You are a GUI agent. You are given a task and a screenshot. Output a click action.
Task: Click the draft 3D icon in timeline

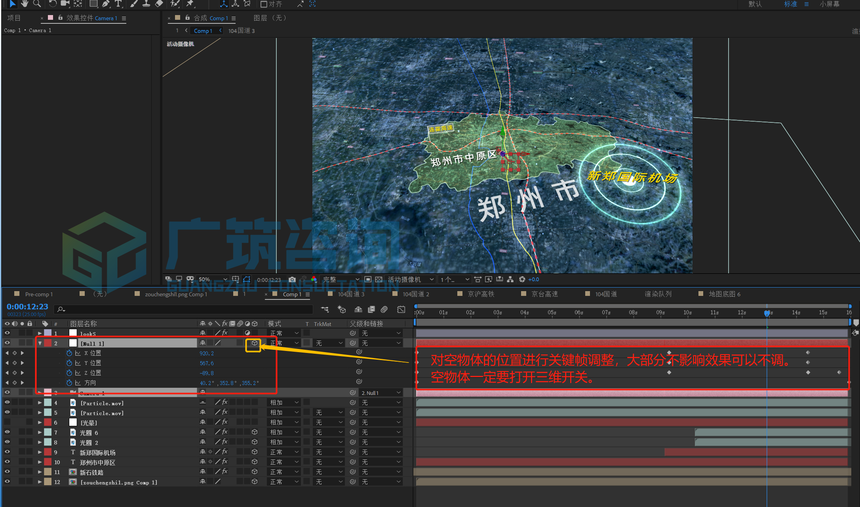click(x=342, y=309)
